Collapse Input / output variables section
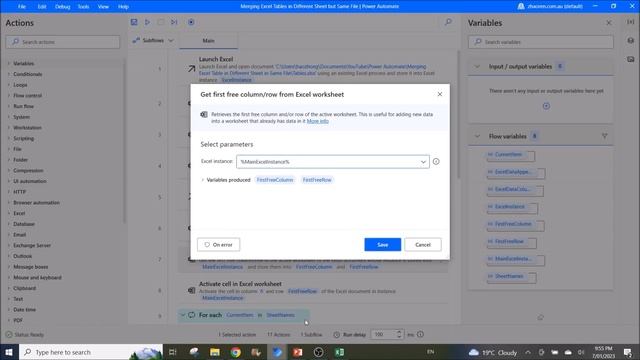Viewport: 640px width, 360px height. [477, 67]
